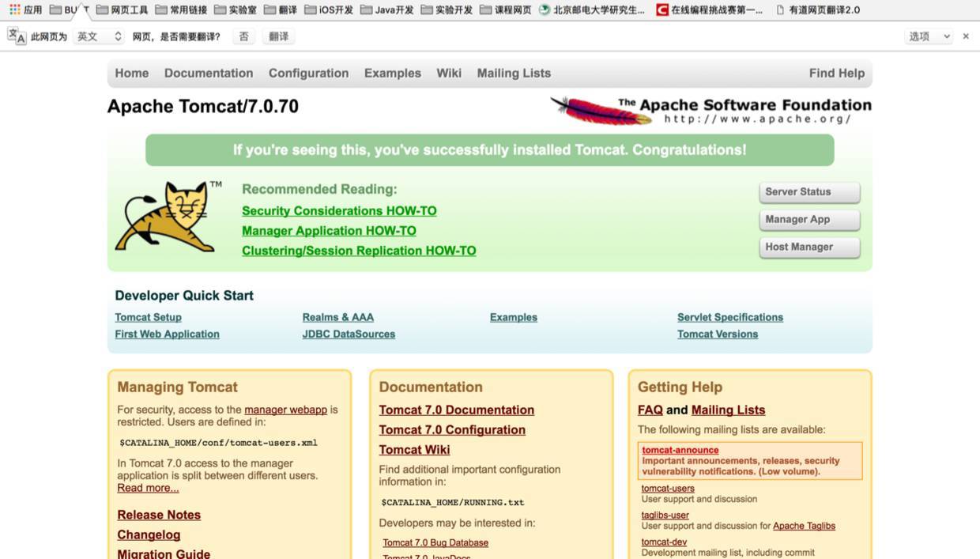
Task: Open Mailing Lists in the navigation bar
Action: click(x=514, y=73)
